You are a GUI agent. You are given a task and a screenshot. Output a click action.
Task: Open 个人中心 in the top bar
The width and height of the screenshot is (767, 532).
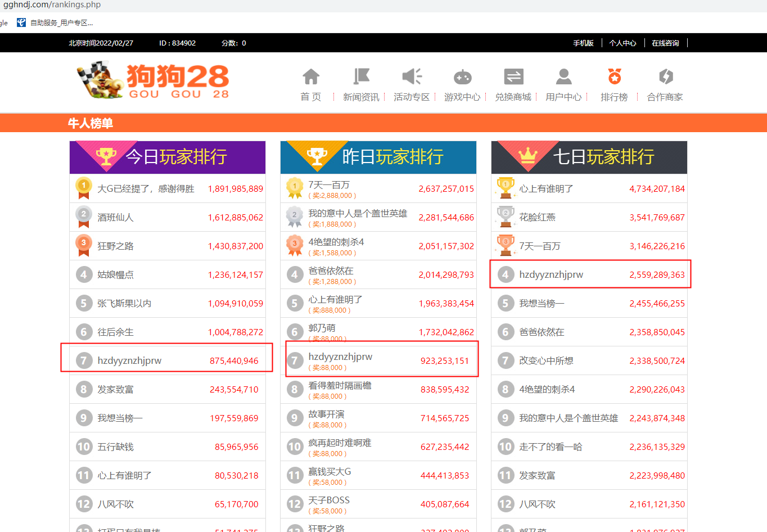622,43
